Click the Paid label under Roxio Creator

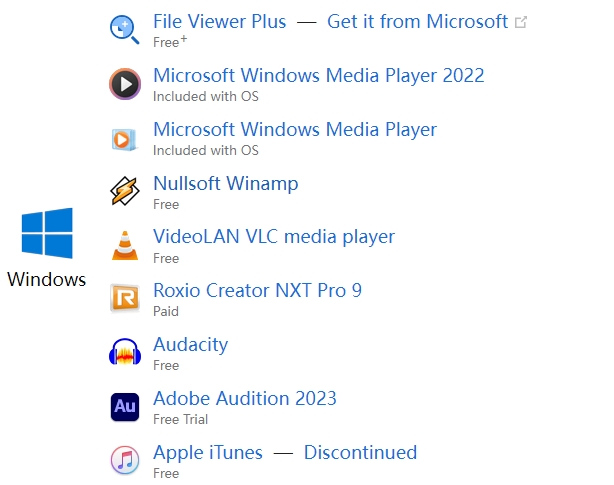click(166, 312)
